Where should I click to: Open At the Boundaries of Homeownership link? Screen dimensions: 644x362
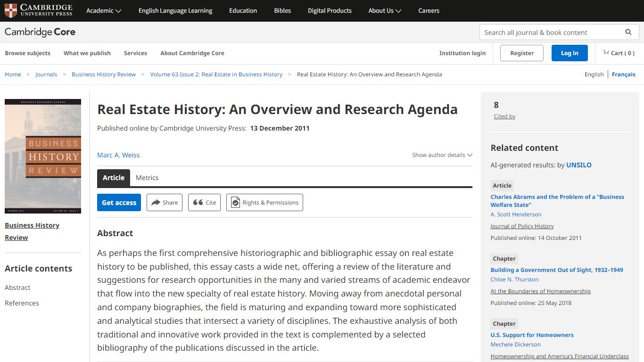pyautogui.click(x=540, y=291)
